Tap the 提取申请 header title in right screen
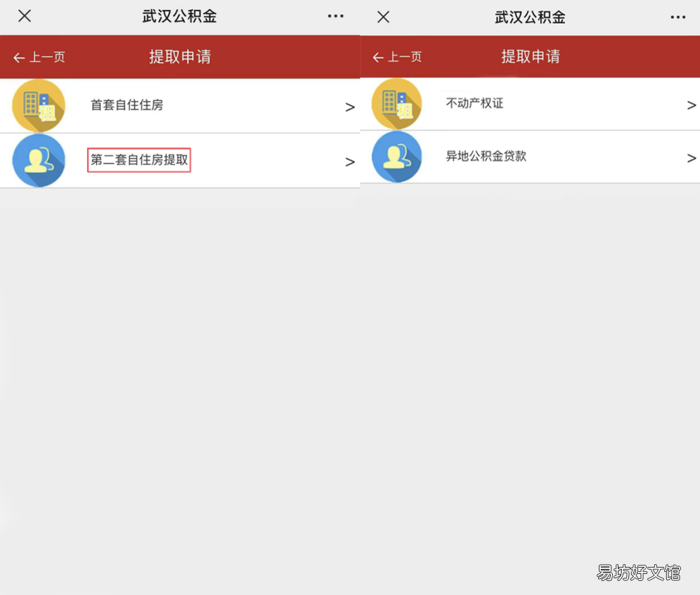 (531, 56)
